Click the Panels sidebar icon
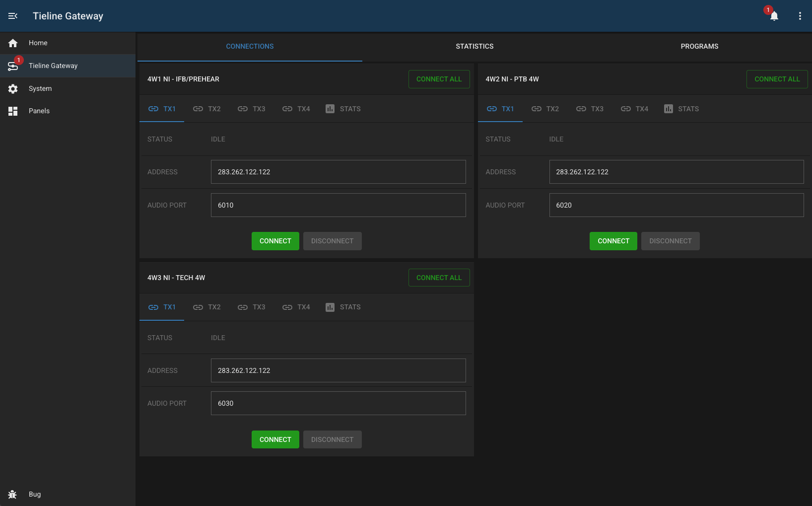The image size is (812, 506). point(13,111)
